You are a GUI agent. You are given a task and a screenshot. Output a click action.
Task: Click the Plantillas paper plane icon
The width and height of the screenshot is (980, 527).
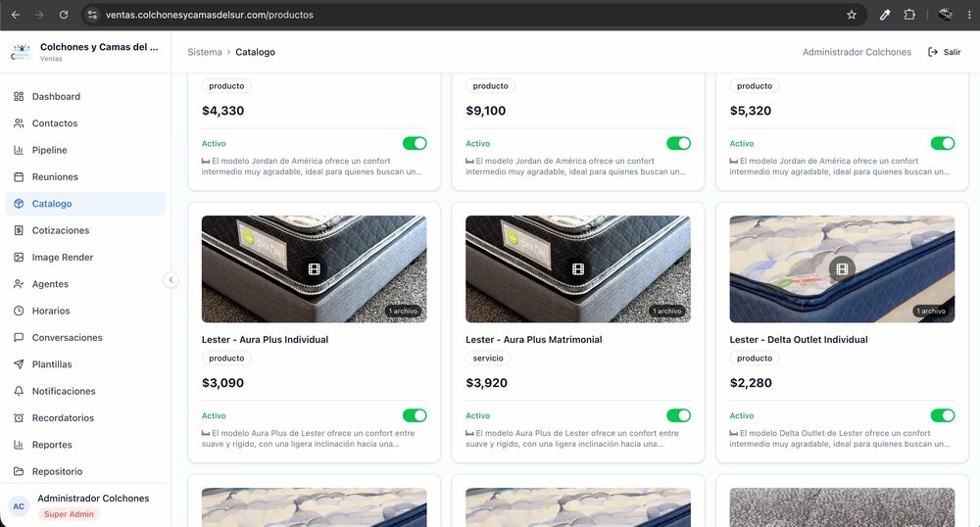(19, 364)
